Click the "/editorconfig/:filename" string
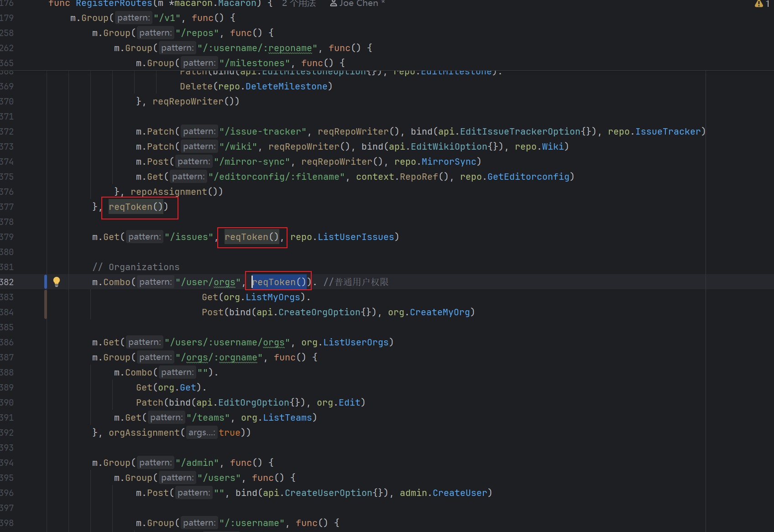The image size is (774, 532). click(277, 177)
